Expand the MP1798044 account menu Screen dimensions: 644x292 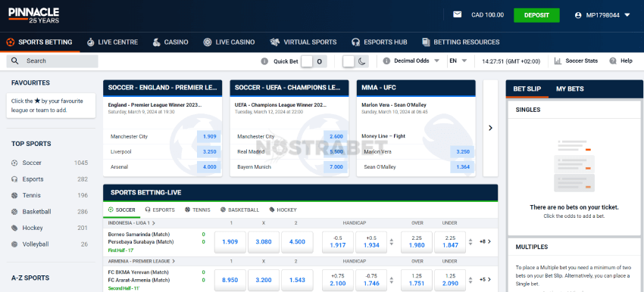pyautogui.click(x=608, y=15)
